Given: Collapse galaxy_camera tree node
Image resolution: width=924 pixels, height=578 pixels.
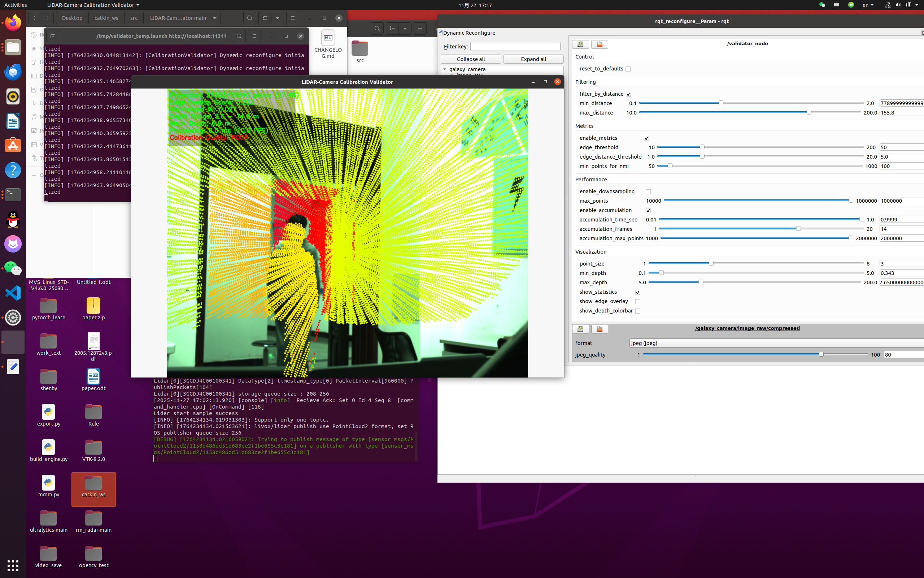Looking at the screenshot, I should (445, 69).
